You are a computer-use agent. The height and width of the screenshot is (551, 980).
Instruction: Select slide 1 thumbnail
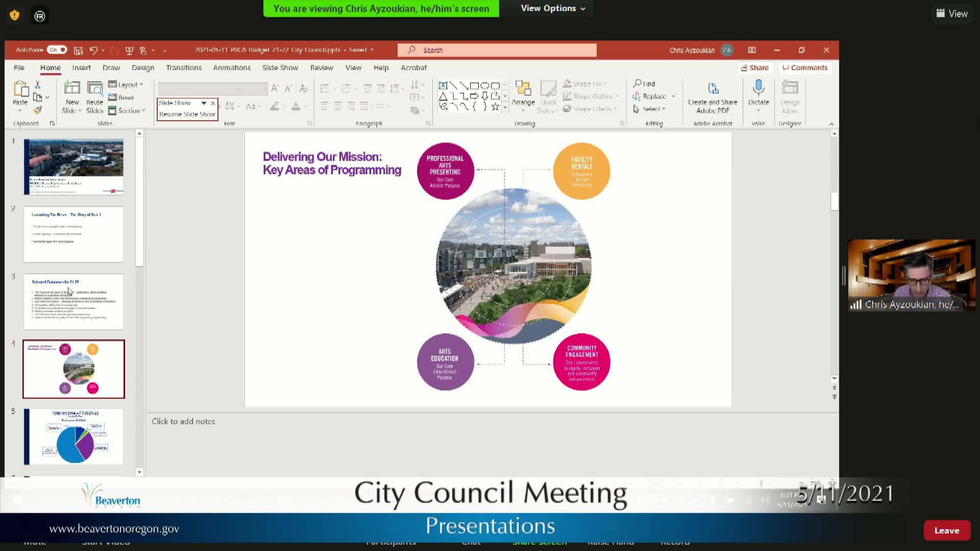point(73,167)
